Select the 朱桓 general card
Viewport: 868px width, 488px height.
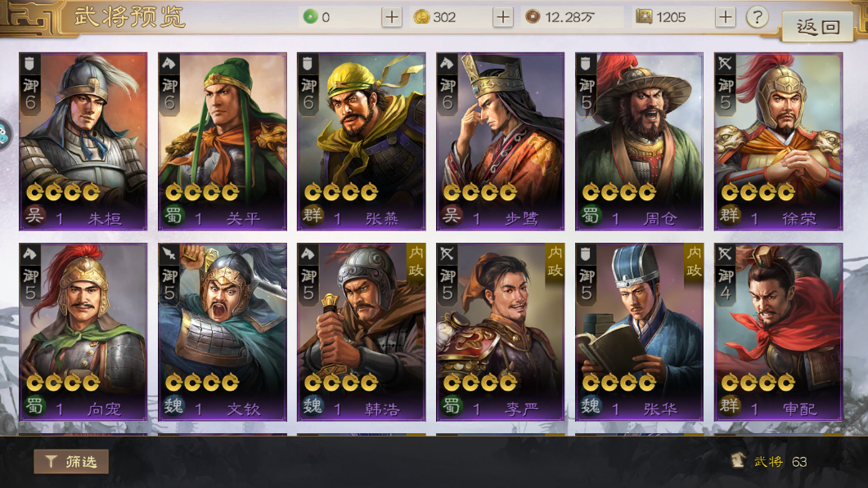(83, 141)
